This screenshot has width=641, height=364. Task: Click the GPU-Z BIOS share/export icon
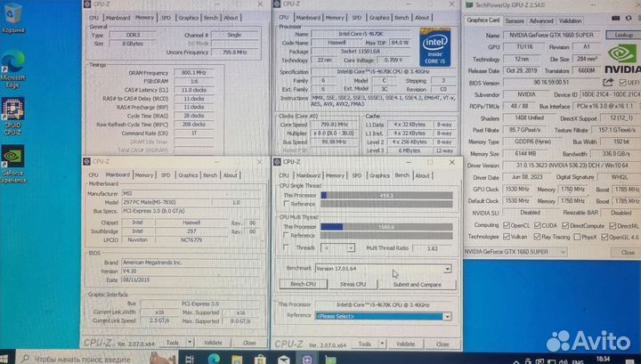point(608,83)
